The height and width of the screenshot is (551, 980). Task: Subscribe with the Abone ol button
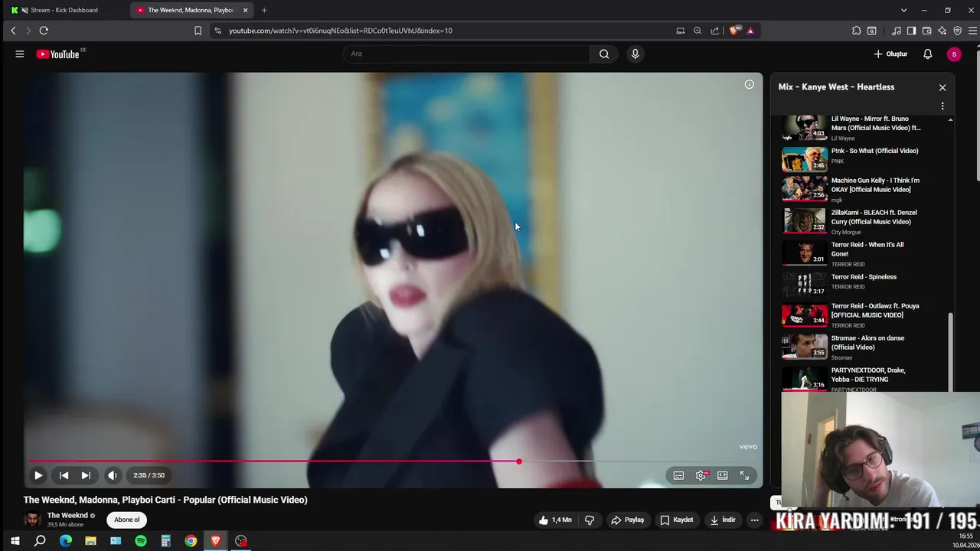pos(127,520)
